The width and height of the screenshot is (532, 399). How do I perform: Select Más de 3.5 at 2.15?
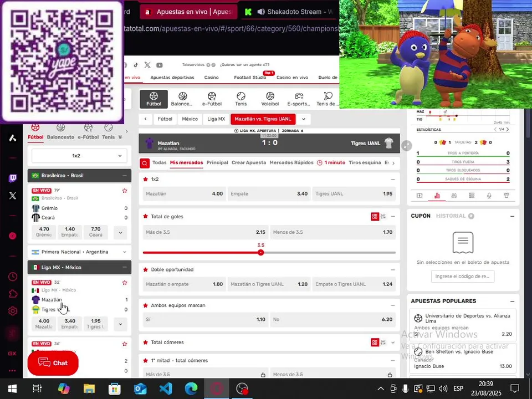pos(206,232)
